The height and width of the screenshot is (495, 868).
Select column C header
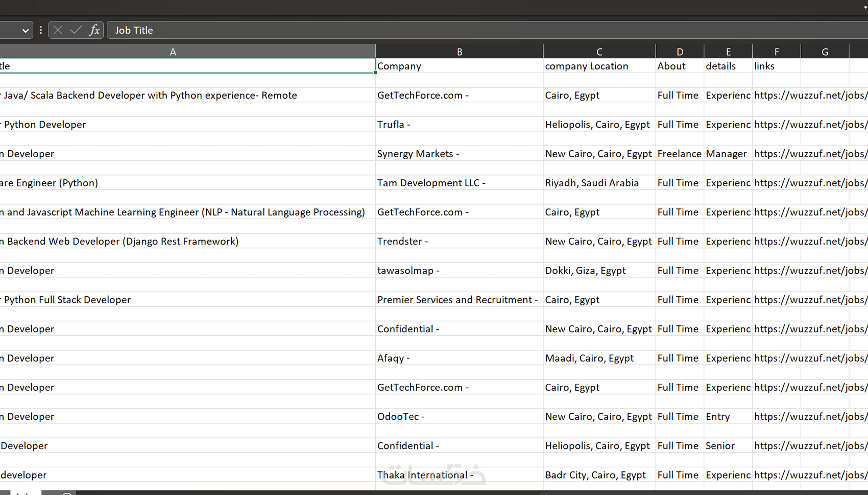click(x=599, y=52)
